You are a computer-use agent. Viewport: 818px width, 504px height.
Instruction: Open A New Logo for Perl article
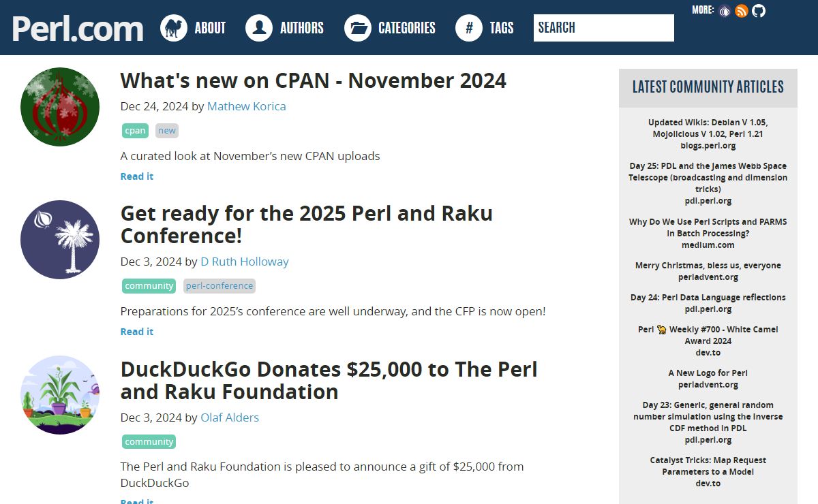708,373
